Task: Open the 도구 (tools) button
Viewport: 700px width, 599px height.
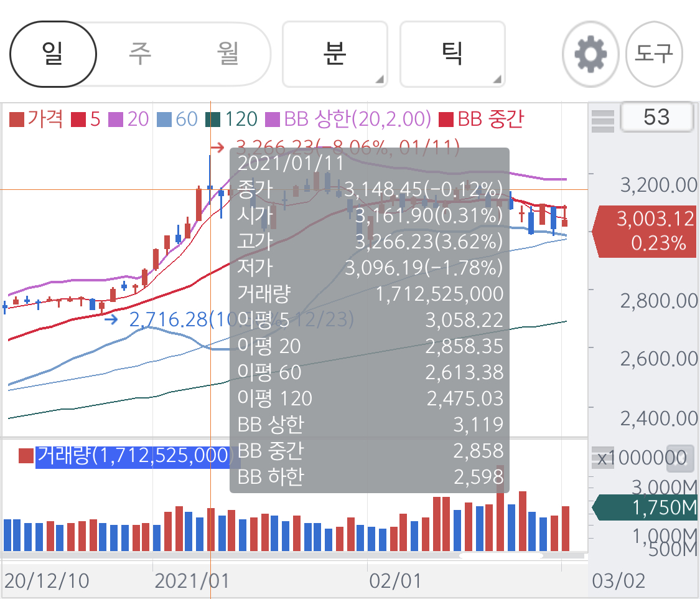Action: 654,54
